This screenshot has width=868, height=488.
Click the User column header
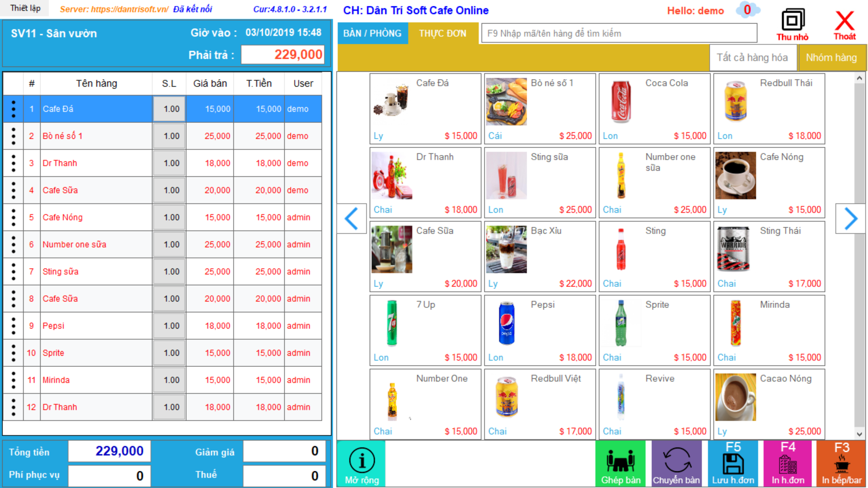(303, 84)
